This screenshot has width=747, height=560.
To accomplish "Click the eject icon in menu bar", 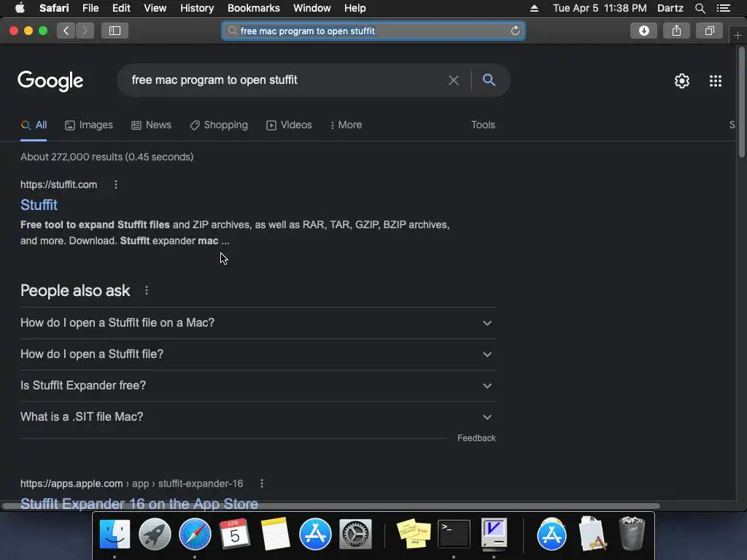I will tap(534, 8).
